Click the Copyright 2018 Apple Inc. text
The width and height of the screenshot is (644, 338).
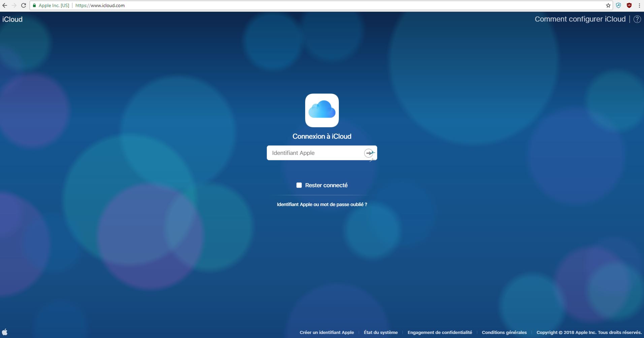click(589, 332)
